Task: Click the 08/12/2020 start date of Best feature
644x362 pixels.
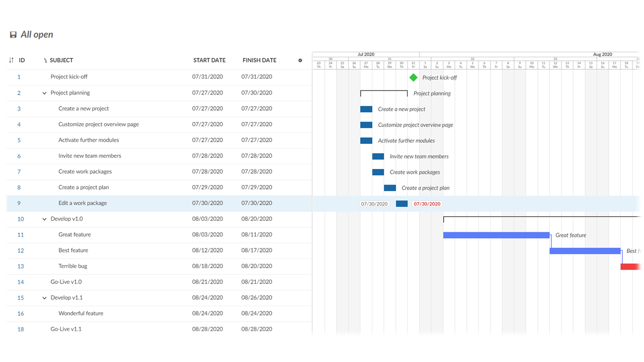Action: tap(207, 250)
